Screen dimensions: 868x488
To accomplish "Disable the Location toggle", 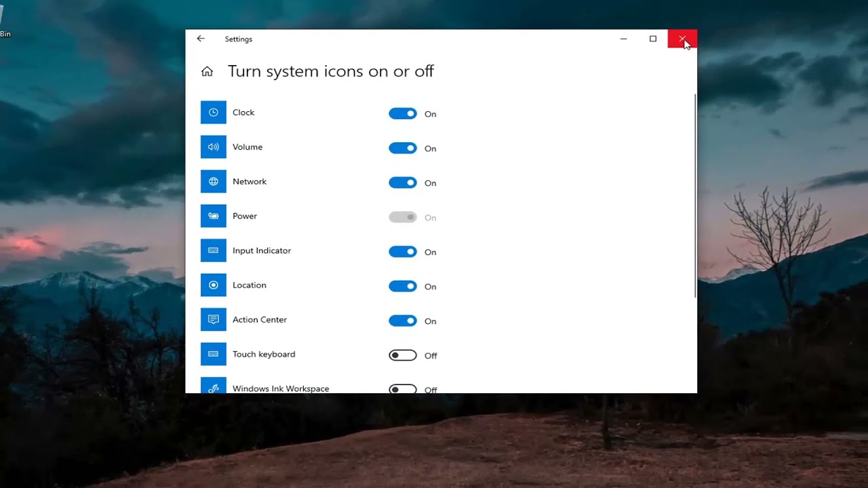I will click(x=403, y=286).
